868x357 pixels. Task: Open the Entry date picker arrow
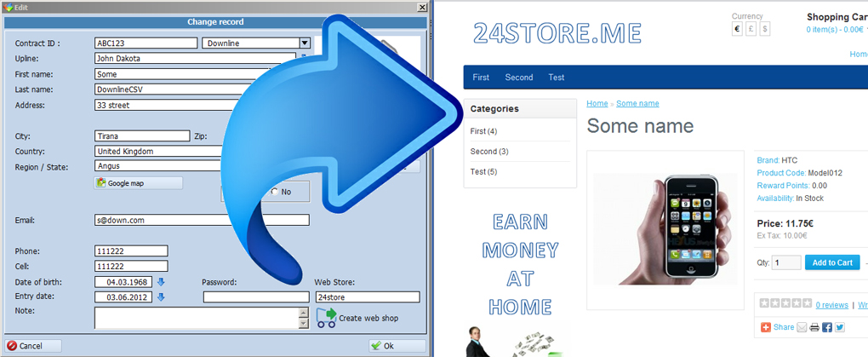click(x=161, y=297)
